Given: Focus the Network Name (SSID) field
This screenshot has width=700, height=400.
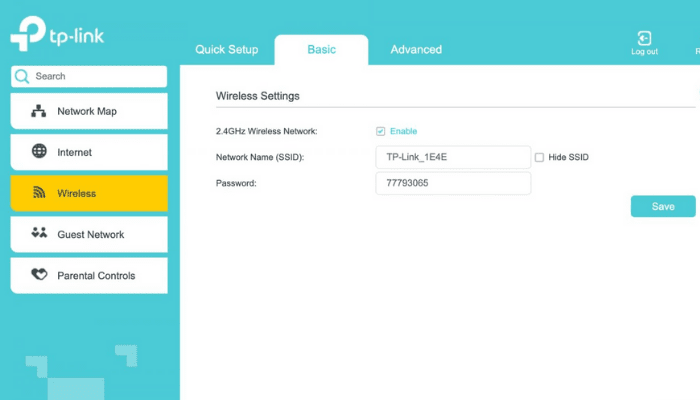Looking at the screenshot, I should tap(452, 157).
